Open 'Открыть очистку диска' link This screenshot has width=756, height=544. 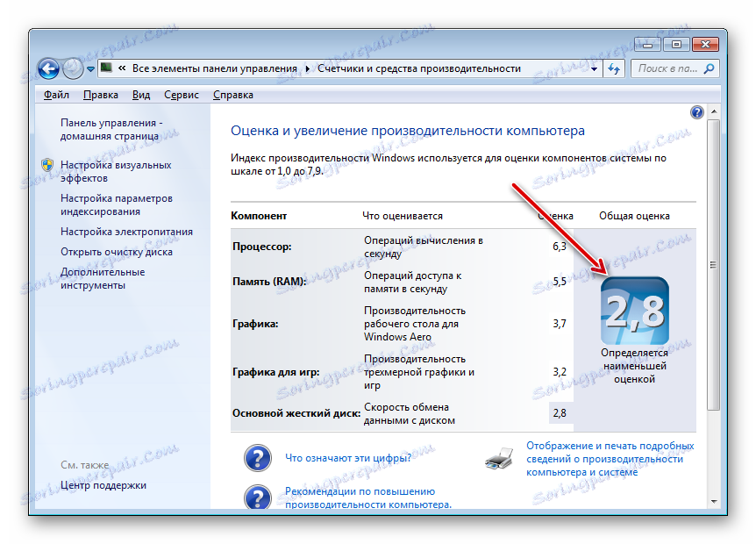[116, 252]
